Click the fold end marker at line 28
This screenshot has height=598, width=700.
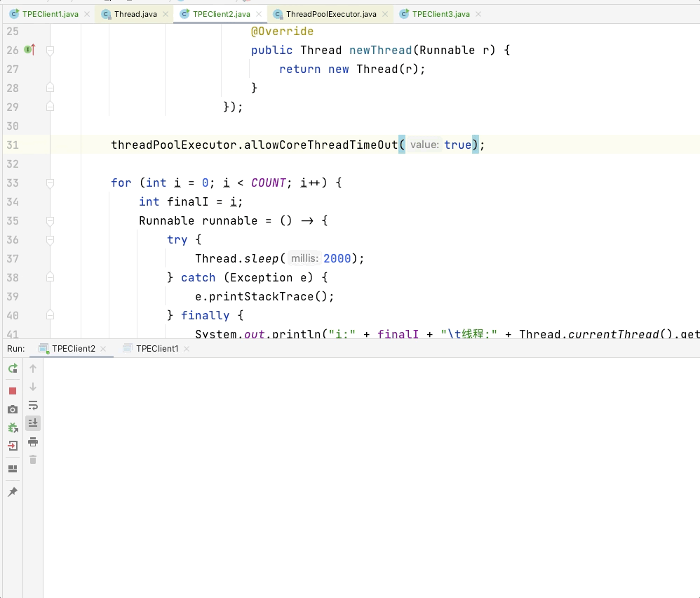coord(50,88)
